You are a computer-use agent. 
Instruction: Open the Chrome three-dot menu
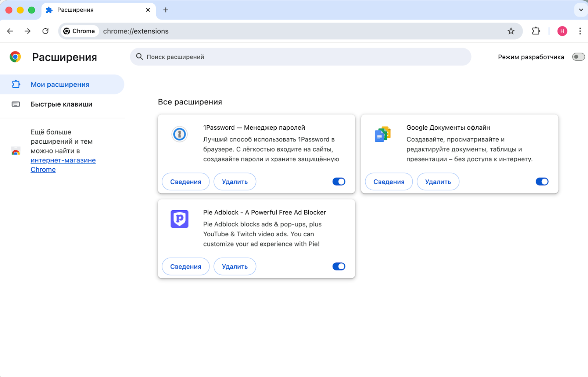tap(580, 31)
